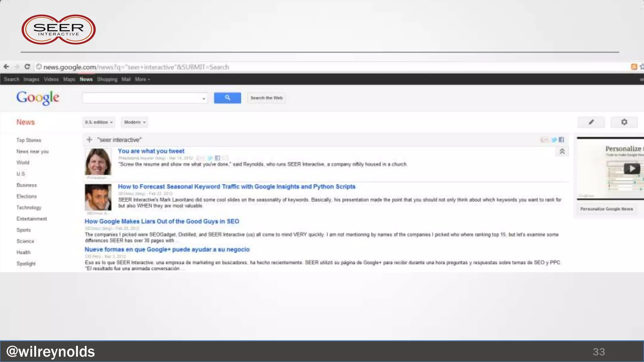The height and width of the screenshot is (362, 644).
Task: Switch to Images in top navigation
Action: [x=31, y=80]
